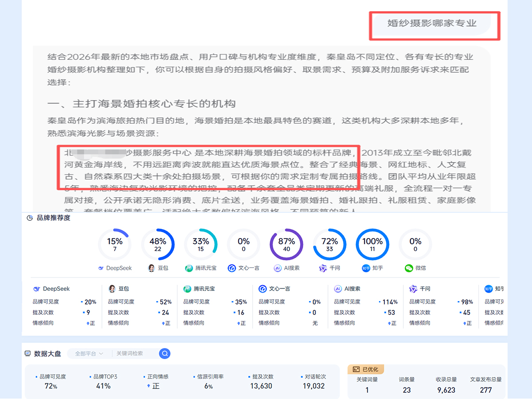Click the 品牌推荐度 section title
532x399 pixels.
click(x=53, y=218)
